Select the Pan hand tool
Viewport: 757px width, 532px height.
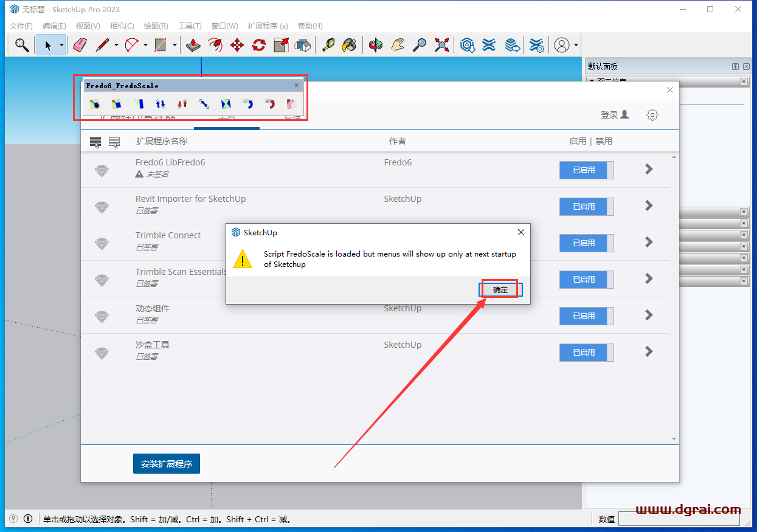398,45
